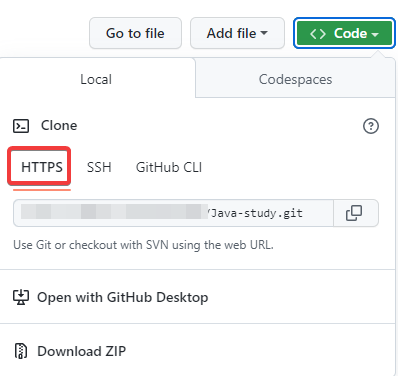Select the HTTPS clone option
Viewport: 398px width, 376px height.
point(42,167)
